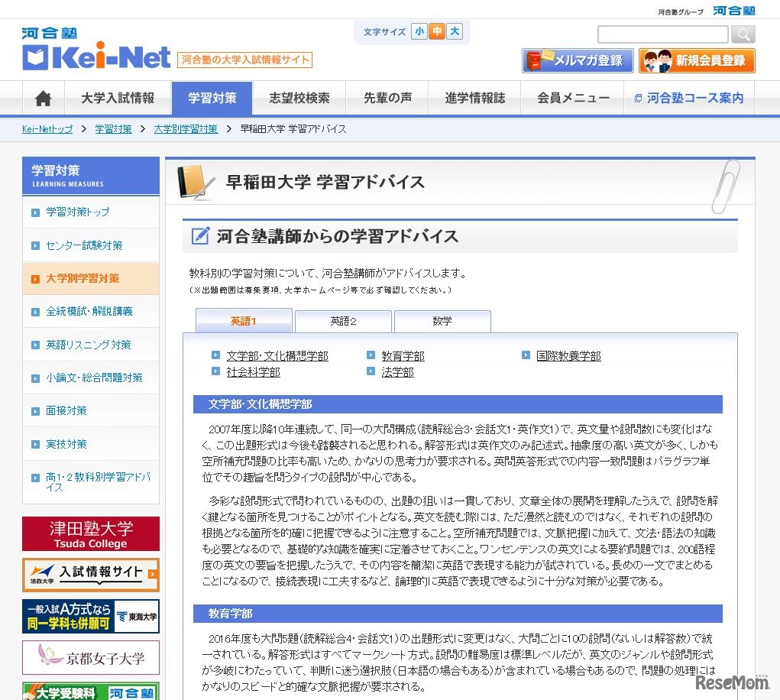This screenshot has height=700, width=780.
Task: Switch to the 数学 tab
Action: [x=443, y=322]
